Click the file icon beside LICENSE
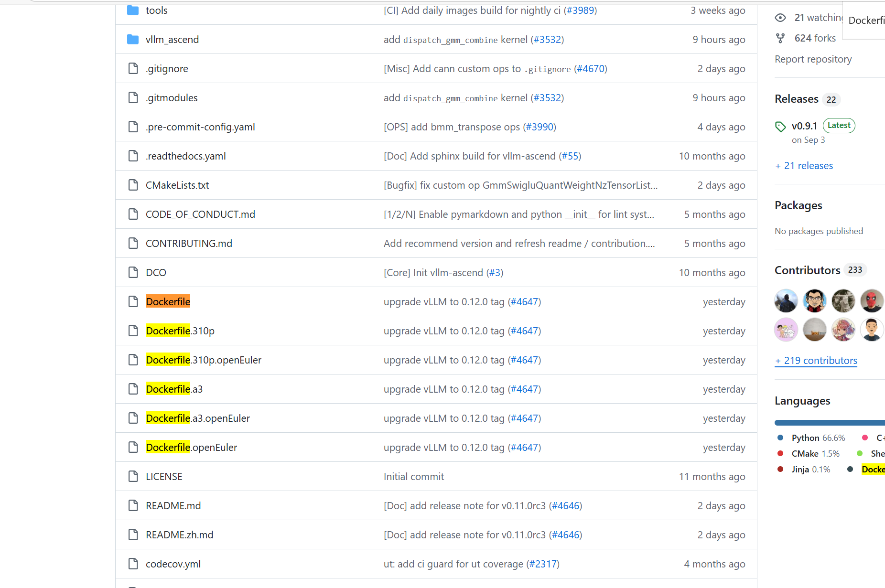Image resolution: width=885 pixels, height=588 pixels. (x=133, y=476)
